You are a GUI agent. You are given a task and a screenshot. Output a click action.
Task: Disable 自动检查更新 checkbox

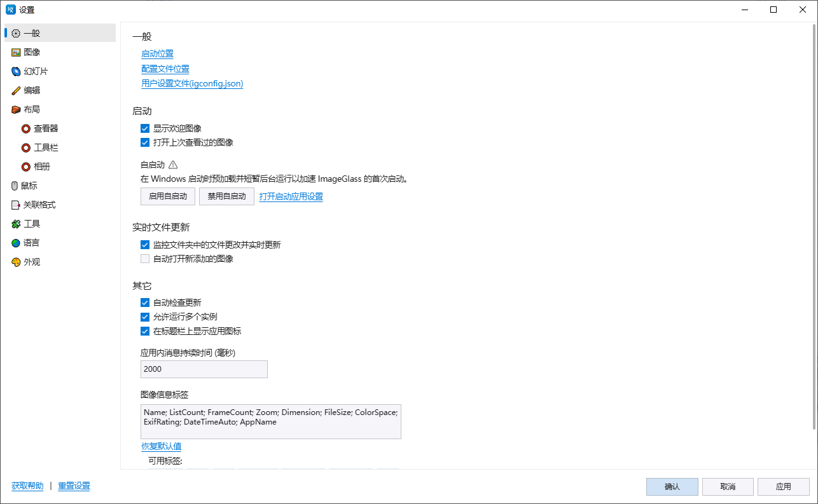point(145,303)
